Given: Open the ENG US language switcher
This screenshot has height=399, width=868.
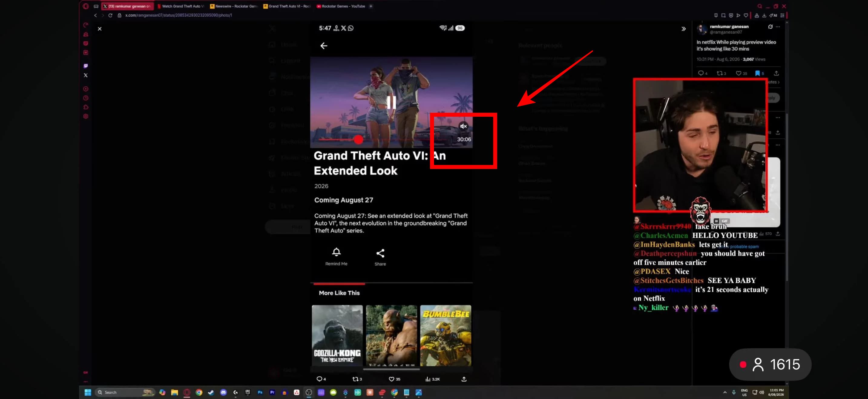Looking at the screenshot, I should point(744,392).
